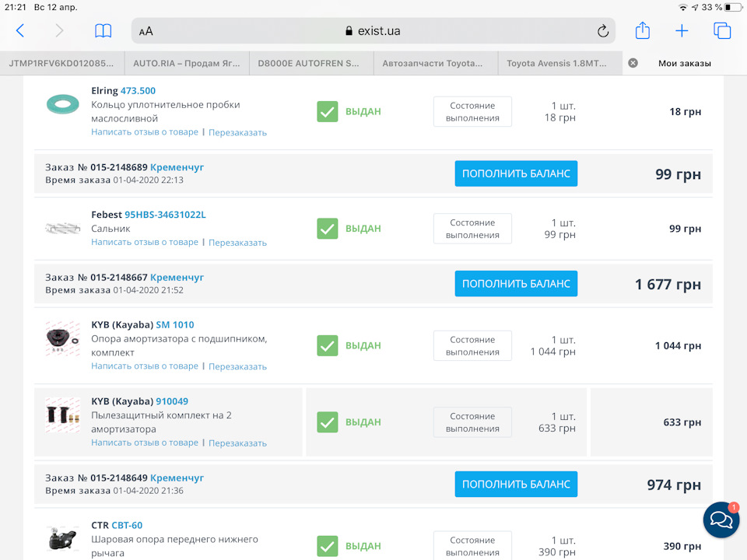Screen dimensions: 747x560
Task: Write a review for Febest Сальник
Action: (x=145, y=242)
